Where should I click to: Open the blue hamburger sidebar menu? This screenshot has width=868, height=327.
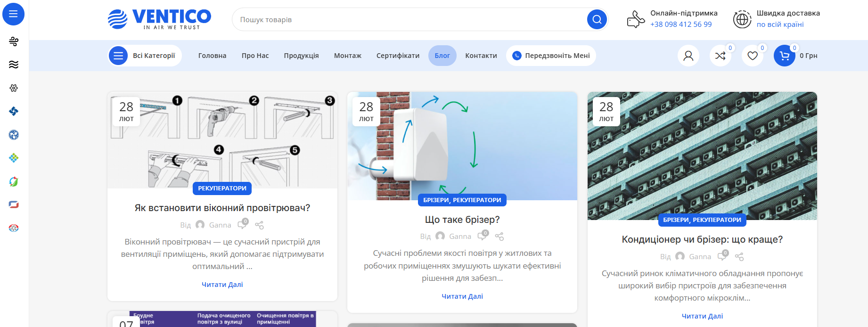click(13, 14)
